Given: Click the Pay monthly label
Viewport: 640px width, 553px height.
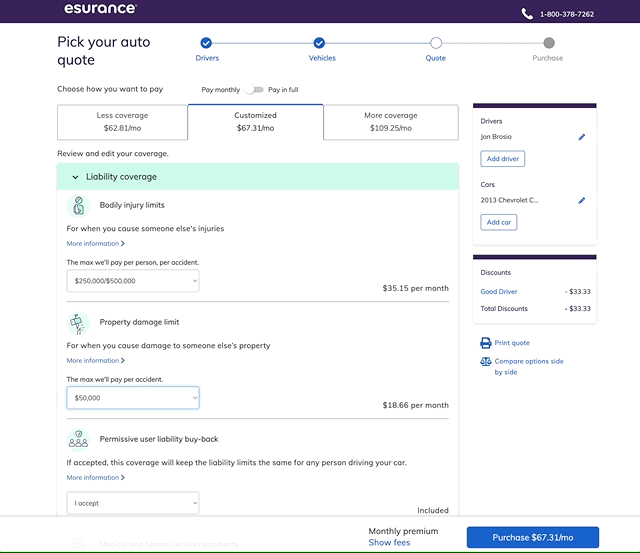Looking at the screenshot, I should tap(221, 90).
